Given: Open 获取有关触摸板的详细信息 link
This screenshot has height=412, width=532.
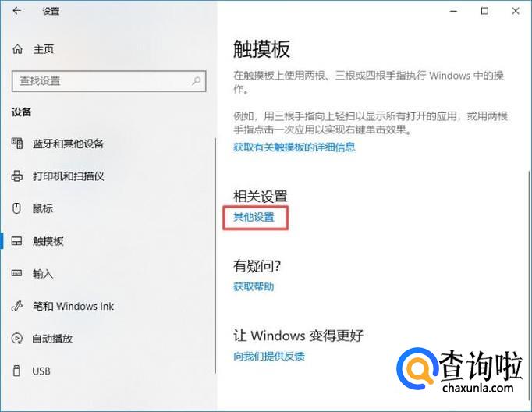Looking at the screenshot, I should [x=294, y=147].
